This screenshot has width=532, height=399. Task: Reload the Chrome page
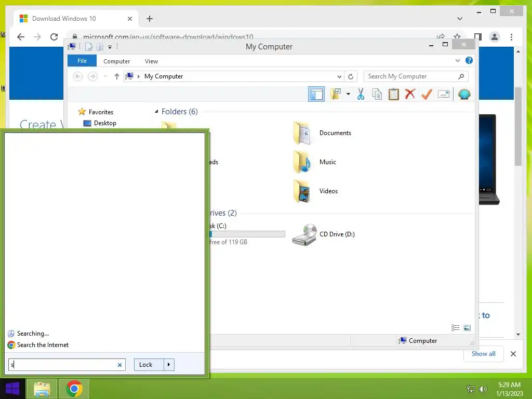(x=54, y=37)
